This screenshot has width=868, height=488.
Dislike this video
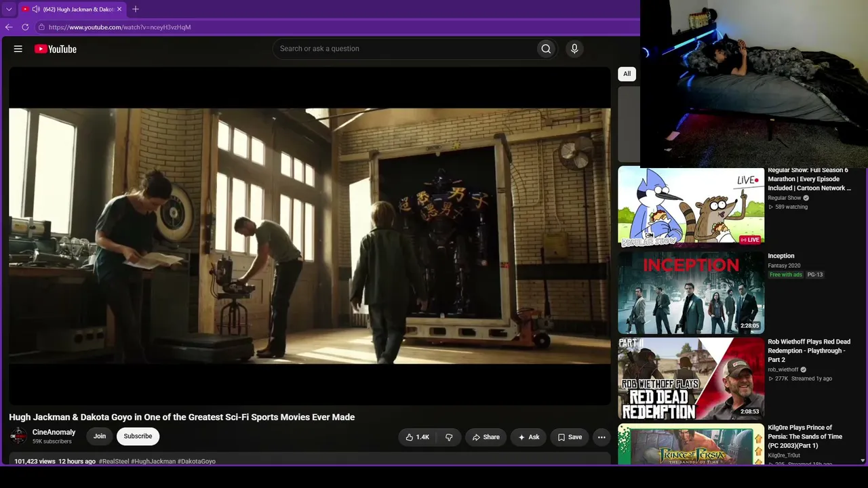(449, 437)
